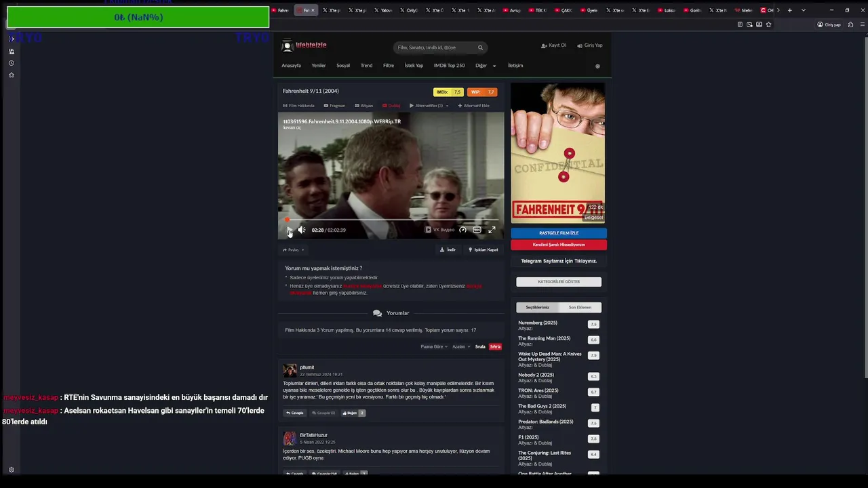The image size is (868, 488).
Task: Click Cevapla under pitumit's comment
Action: [296, 413]
